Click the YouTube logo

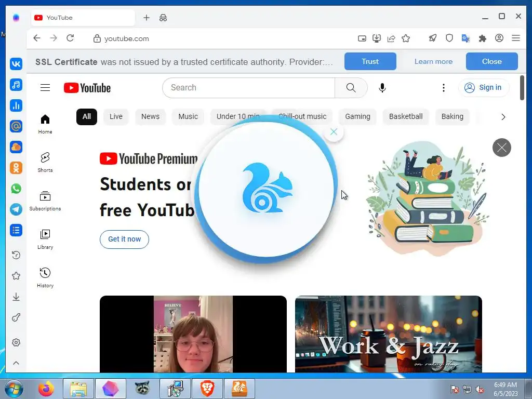87,88
